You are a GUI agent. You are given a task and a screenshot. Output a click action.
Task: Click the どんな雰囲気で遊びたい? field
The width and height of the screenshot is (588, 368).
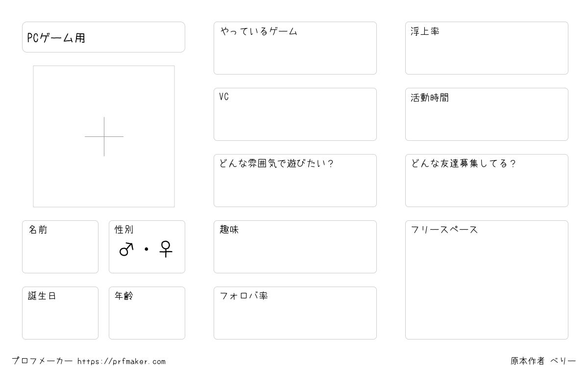pyautogui.click(x=295, y=181)
